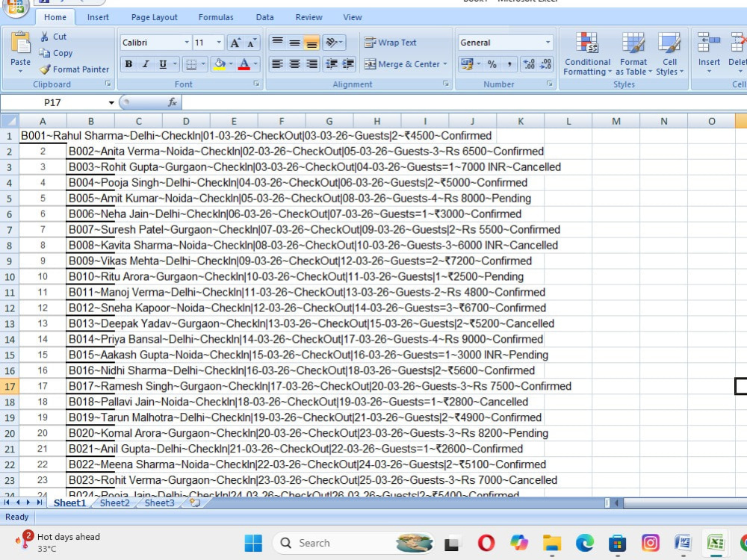747x560 pixels.
Task: Toggle Bold formatting
Action: pyautogui.click(x=128, y=63)
